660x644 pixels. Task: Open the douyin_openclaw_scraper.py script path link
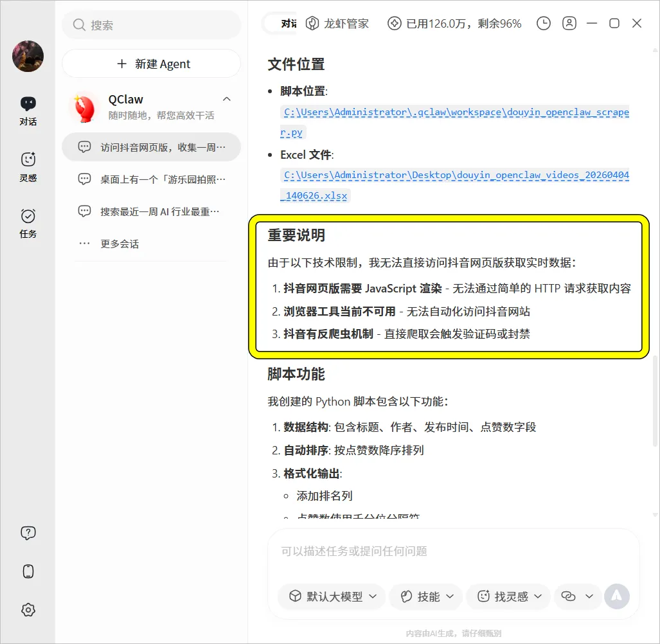pyautogui.click(x=454, y=122)
